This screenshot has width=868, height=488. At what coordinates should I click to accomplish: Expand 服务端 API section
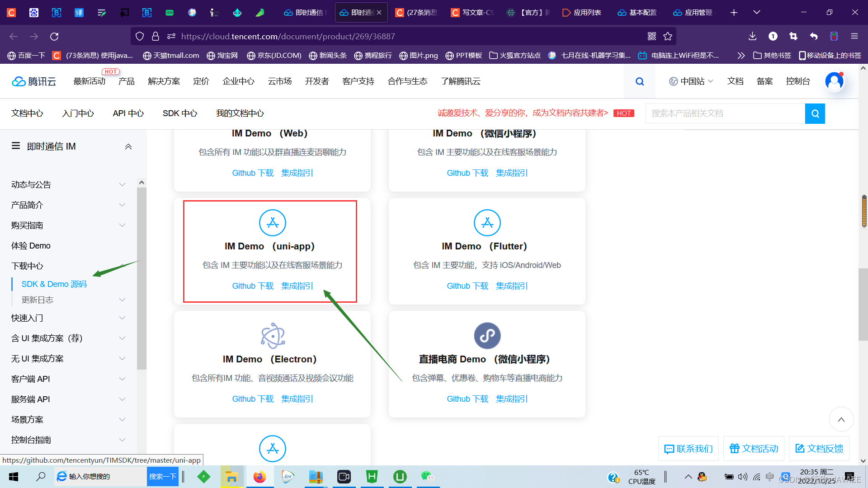point(122,399)
